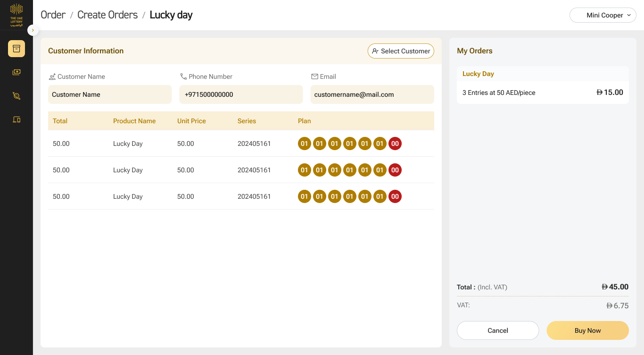Click the My Orders heading
Image resolution: width=644 pixels, height=355 pixels.
click(475, 51)
